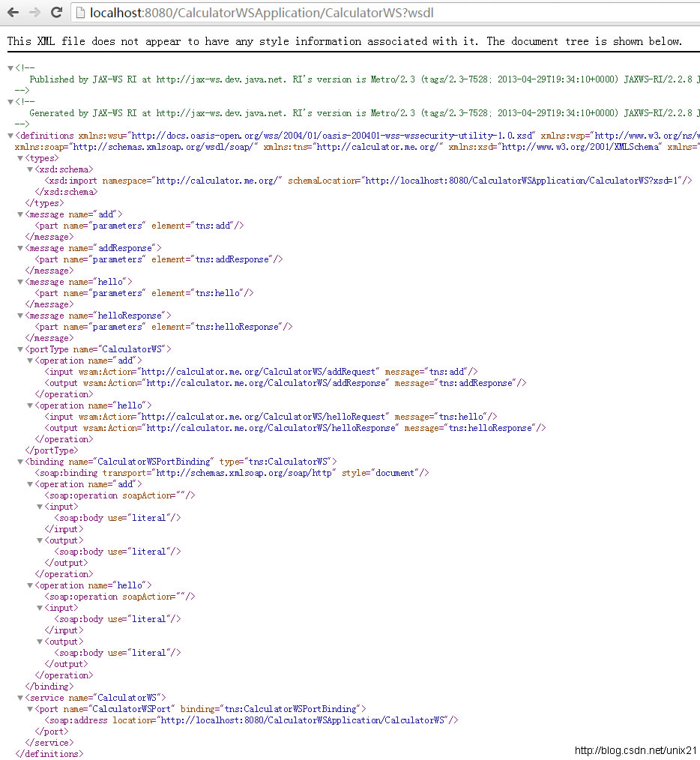Collapse message name="addResponse" node
700x760 pixels.
20,249
